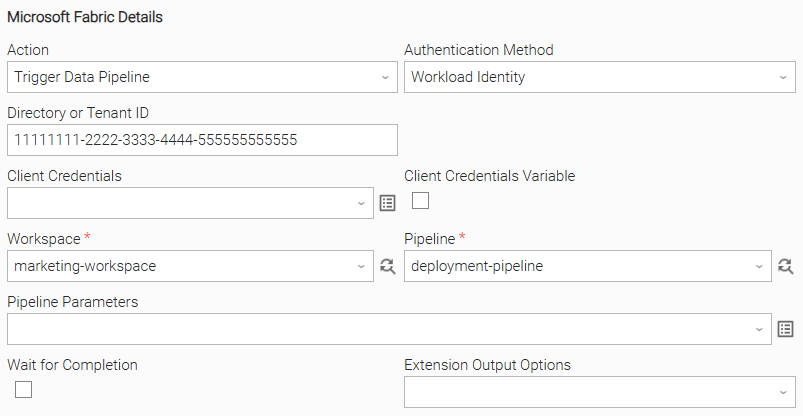Open Pipeline Parameters details icon
This screenshot has height=416, width=803.
coord(785,329)
